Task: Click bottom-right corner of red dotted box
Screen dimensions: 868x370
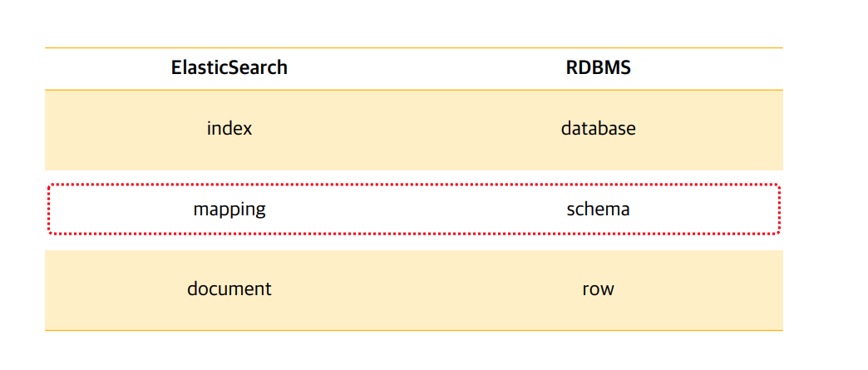Action: pos(777,232)
